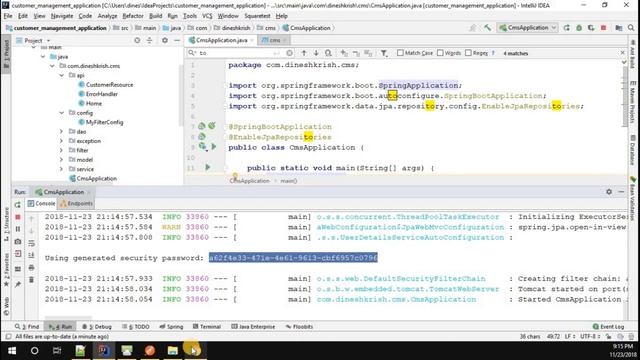
Task: Open Search Everywhere magnifier icon
Action: tap(631, 28)
